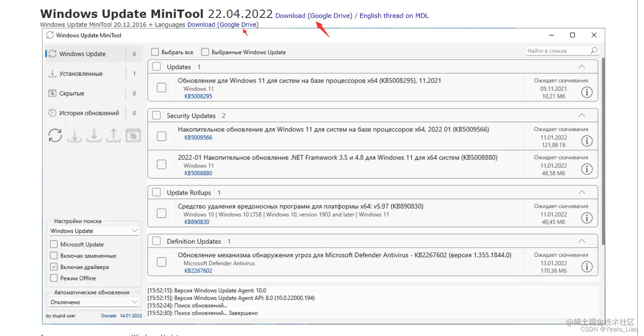Open the 'Отключено' automatic updates dropdown

[x=94, y=302]
